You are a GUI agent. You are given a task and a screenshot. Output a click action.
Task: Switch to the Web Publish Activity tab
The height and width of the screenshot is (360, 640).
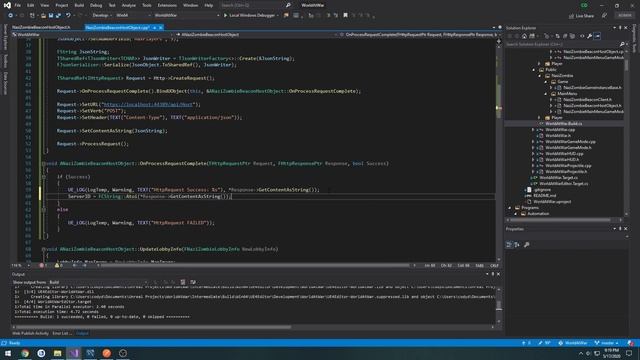(30, 333)
